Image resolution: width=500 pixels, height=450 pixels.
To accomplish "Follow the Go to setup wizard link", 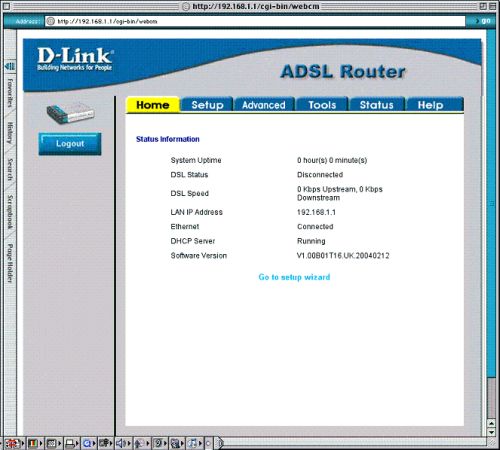I will (x=294, y=277).
